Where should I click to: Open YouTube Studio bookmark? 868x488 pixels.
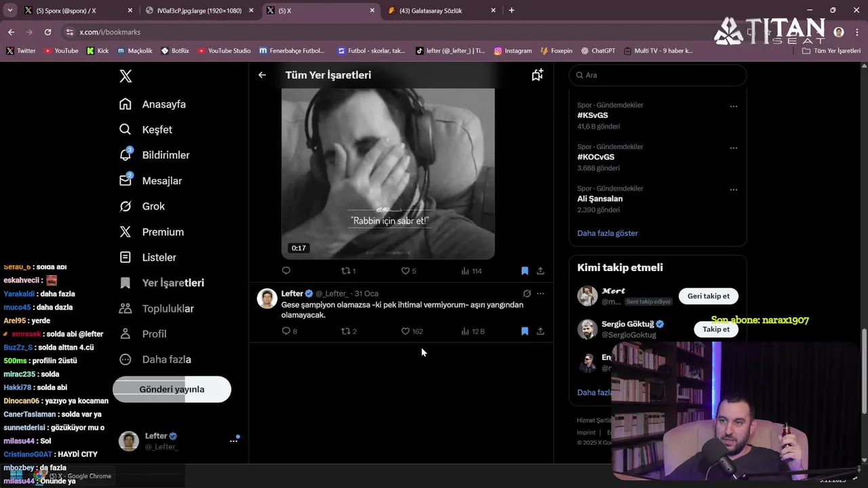coord(224,51)
